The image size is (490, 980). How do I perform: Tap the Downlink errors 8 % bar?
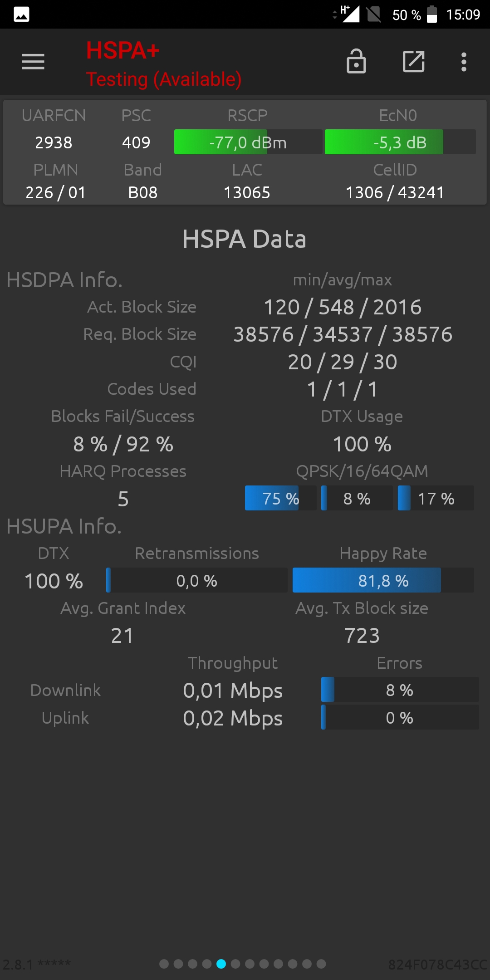pyautogui.click(x=400, y=690)
